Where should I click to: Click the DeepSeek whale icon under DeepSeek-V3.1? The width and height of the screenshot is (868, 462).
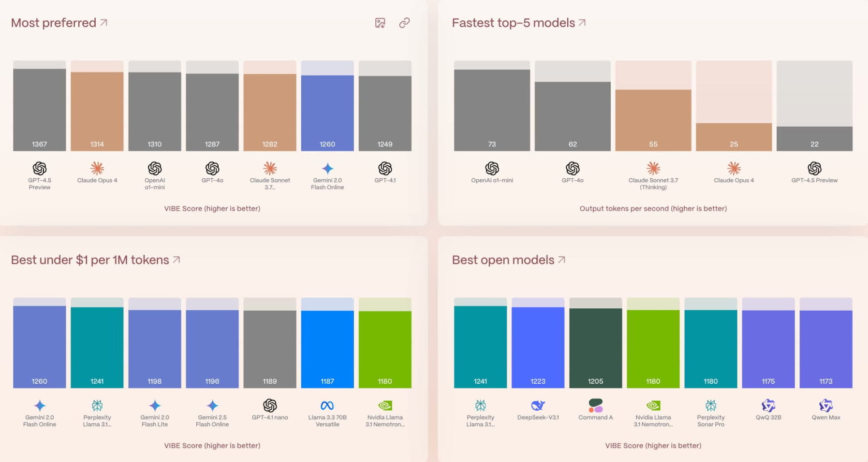tap(538, 406)
